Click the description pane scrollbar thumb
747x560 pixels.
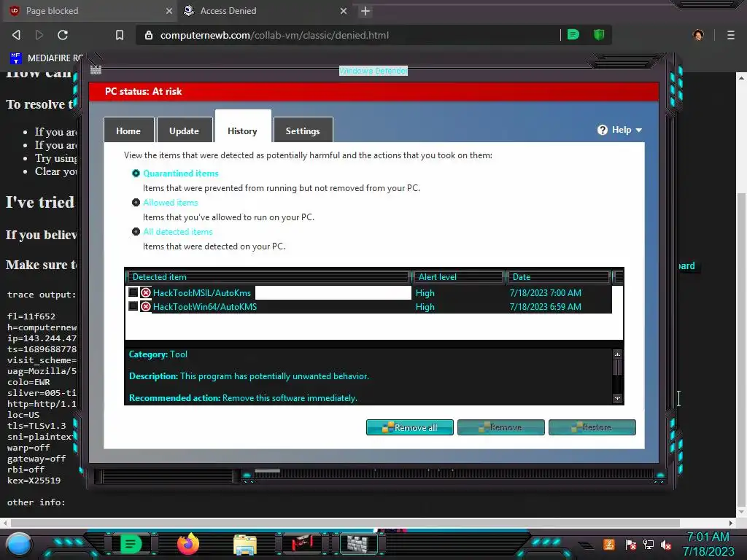[617, 367]
